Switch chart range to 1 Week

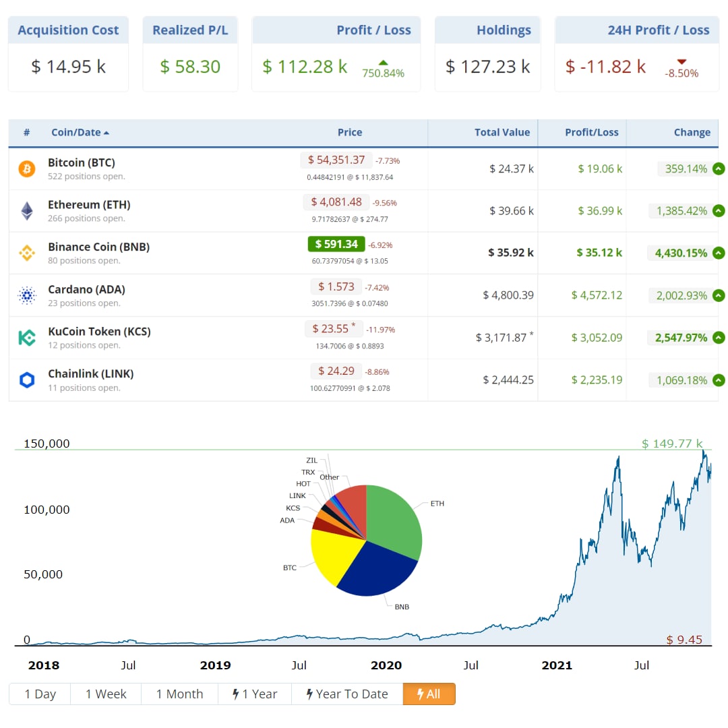tap(106, 694)
